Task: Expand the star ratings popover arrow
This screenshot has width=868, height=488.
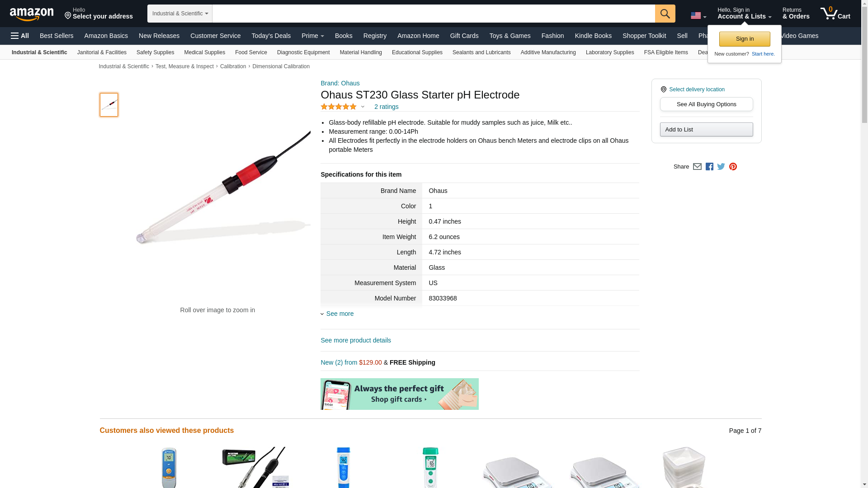Action: click(363, 107)
